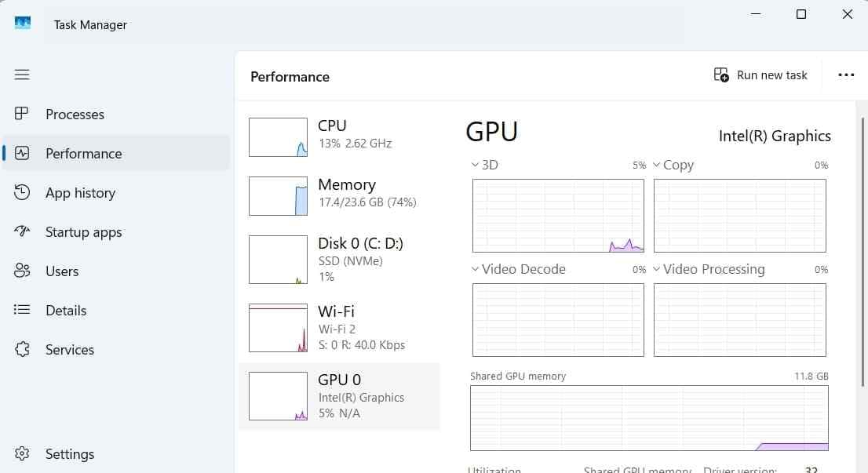This screenshot has width=868, height=473.
Task: Click the Shared GPU memory label
Action: click(x=518, y=377)
